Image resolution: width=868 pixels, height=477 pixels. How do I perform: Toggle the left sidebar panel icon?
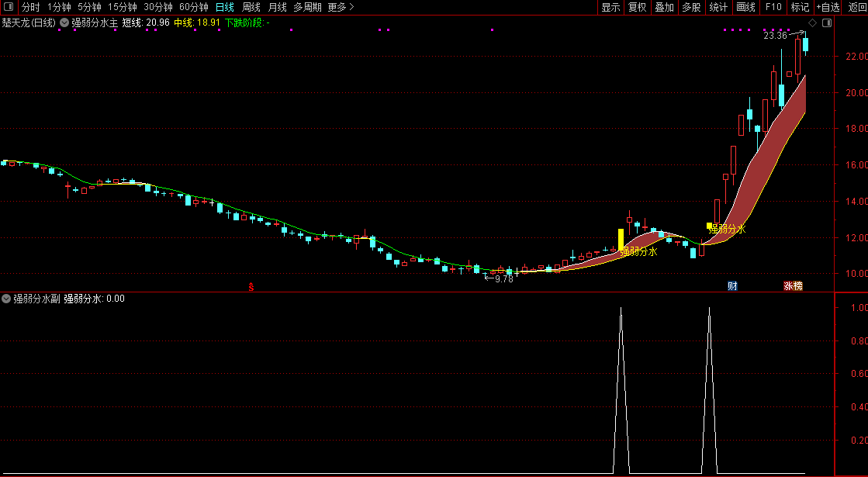(x=9, y=7)
